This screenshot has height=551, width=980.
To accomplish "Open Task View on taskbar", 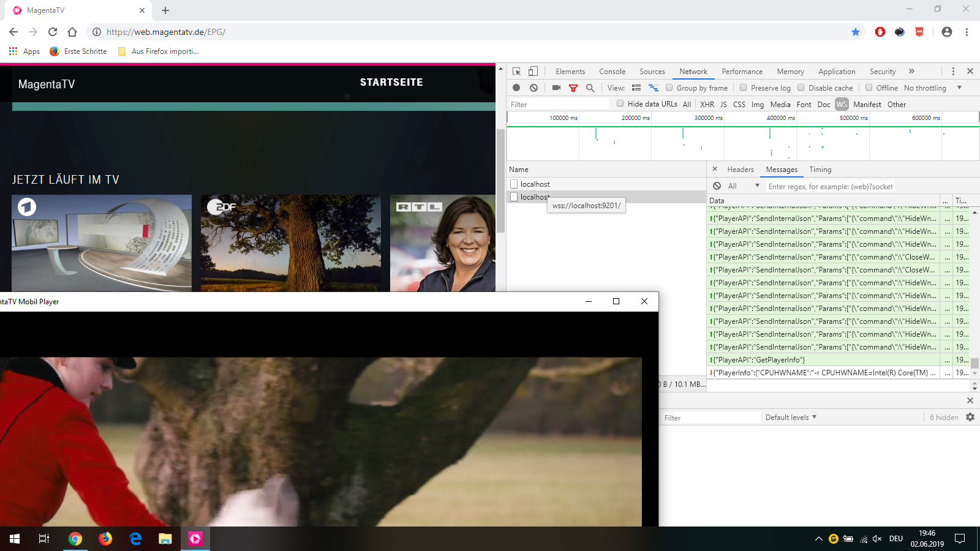I will 44,539.
